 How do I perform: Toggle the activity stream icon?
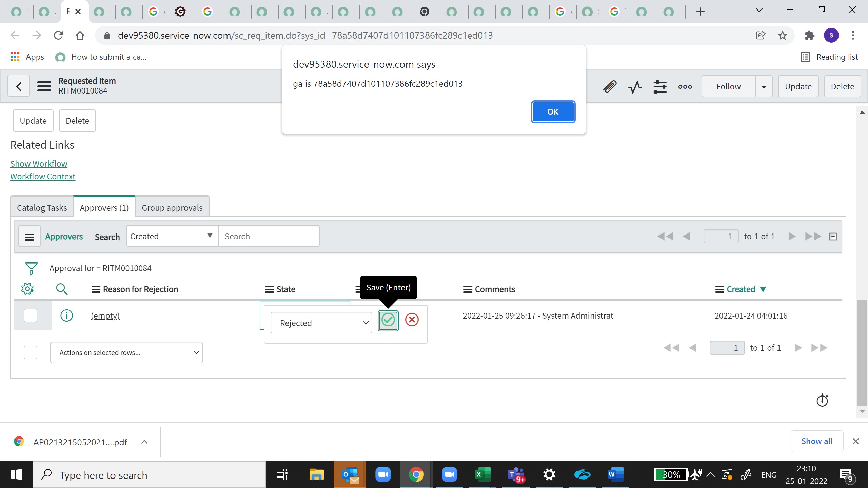pyautogui.click(x=635, y=87)
